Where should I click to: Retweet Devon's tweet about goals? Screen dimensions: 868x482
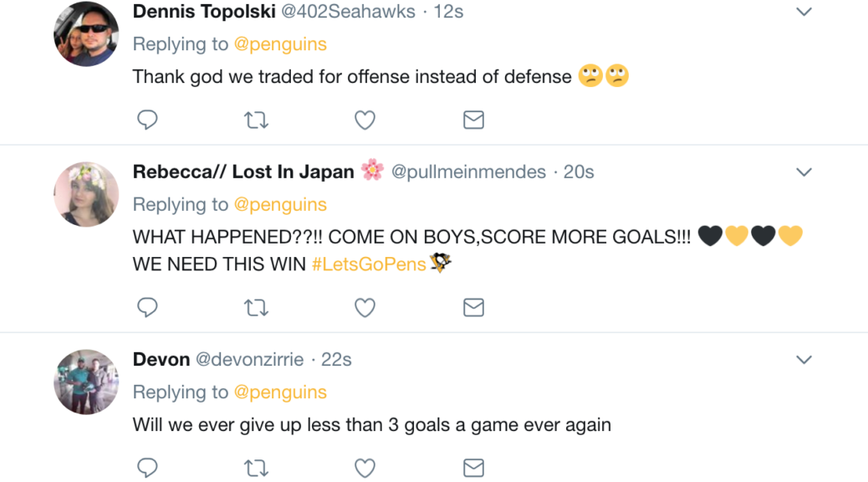tap(256, 468)
